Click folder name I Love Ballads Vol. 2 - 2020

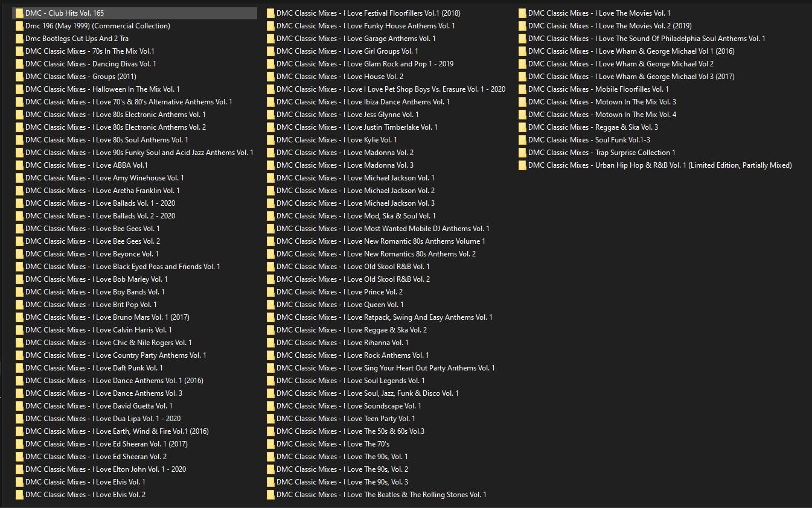[x=100, y=216]
